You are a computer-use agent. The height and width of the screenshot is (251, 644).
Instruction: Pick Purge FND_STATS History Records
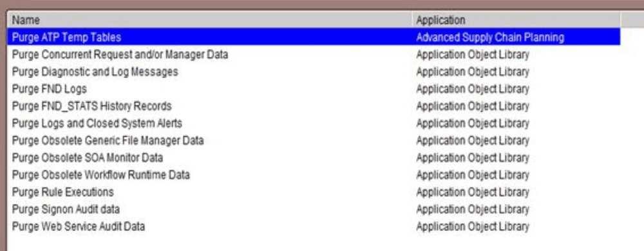click(x=91, y=106)
